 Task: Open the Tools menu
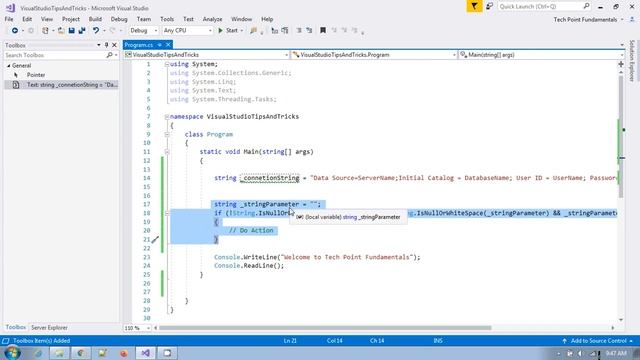point(167,19)
